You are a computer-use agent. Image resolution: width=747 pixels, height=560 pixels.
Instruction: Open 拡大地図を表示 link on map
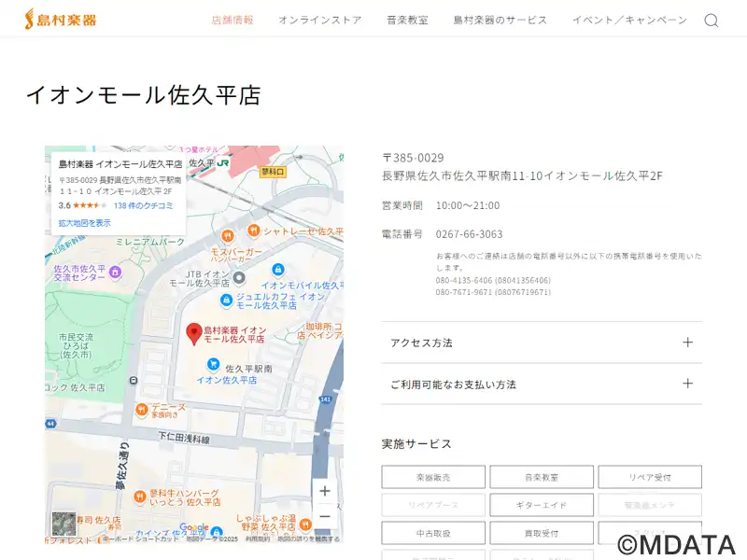84,223
